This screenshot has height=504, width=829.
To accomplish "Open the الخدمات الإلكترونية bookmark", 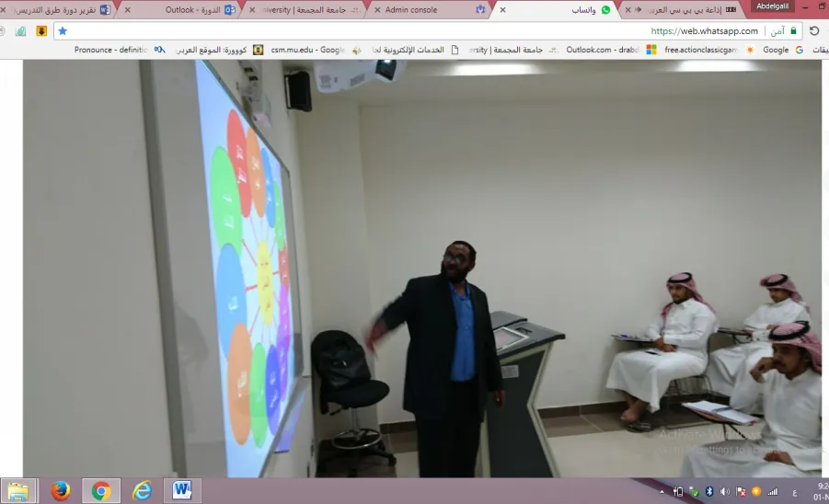I will [415, 50].
